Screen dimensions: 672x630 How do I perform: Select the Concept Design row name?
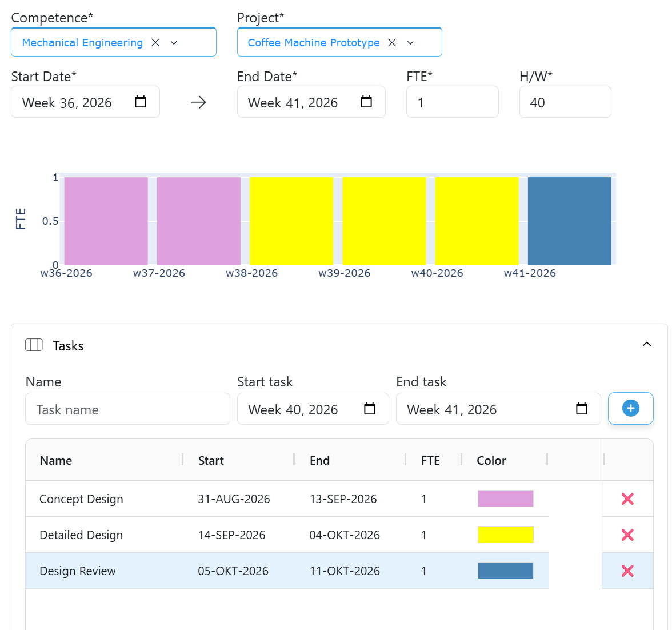[x=81, y=499]
